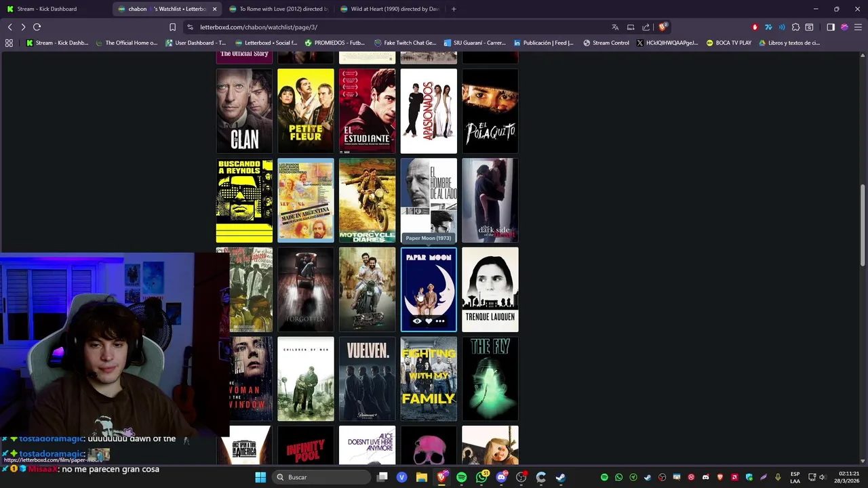The height and width of the screenshot is (488, 868).
Task: Open Vuelven movie poster
Action: click(367, 379)
